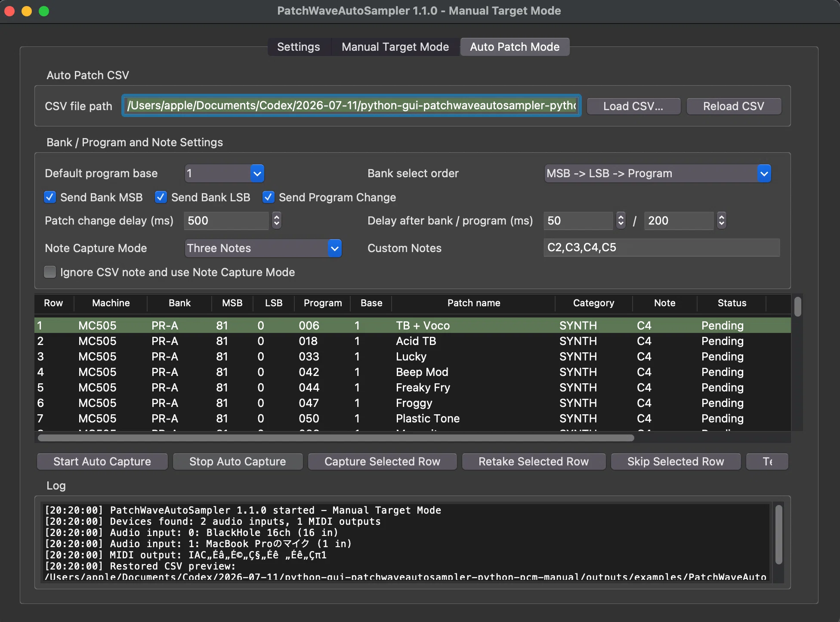Select the Auto Patch Mode tab
Image resolution: width=840 pixels, height=622 pixels.
(x=515, y=47)
